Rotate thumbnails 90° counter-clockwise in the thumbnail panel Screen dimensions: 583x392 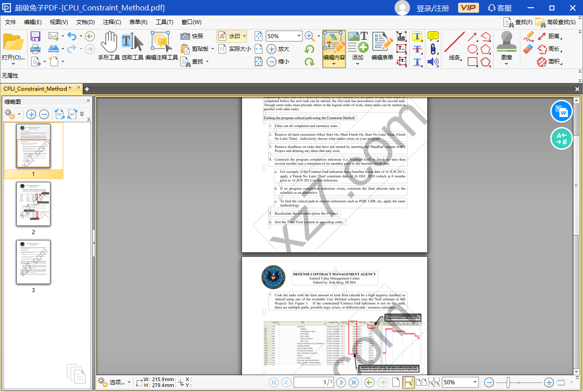pyautogui.click(x=59, y=114)
